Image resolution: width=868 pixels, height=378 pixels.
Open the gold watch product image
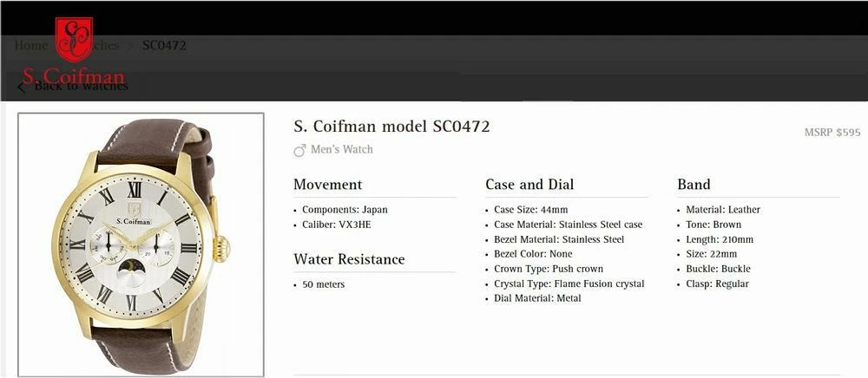coord(141,244)
